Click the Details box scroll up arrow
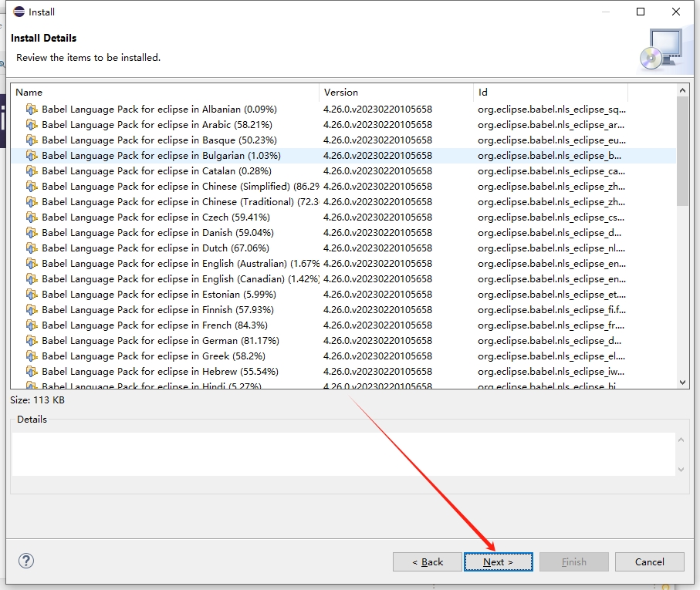Image resolution: width=700 pixels, height=590 pixels. click(681, 440)
